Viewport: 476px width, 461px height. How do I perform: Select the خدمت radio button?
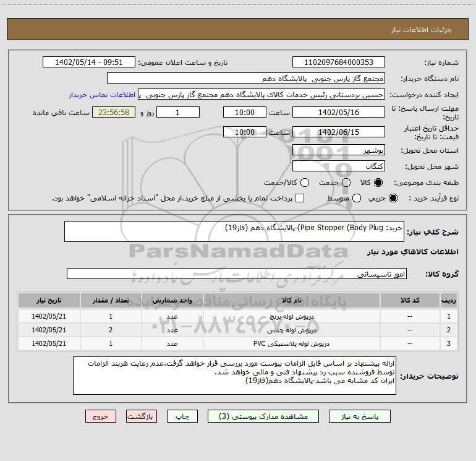point(346,183)
